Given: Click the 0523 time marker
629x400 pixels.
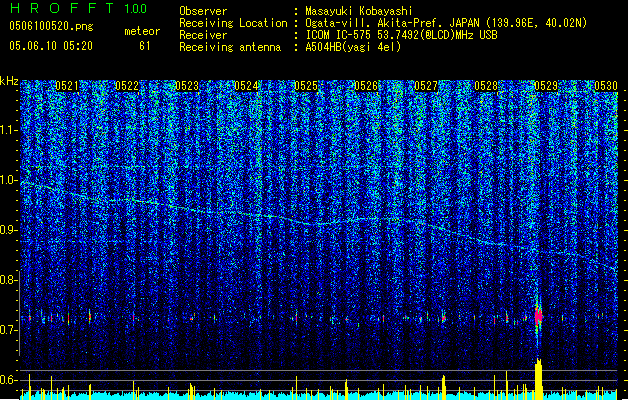Looking at the screenshot, I should (x=187, y=86).
